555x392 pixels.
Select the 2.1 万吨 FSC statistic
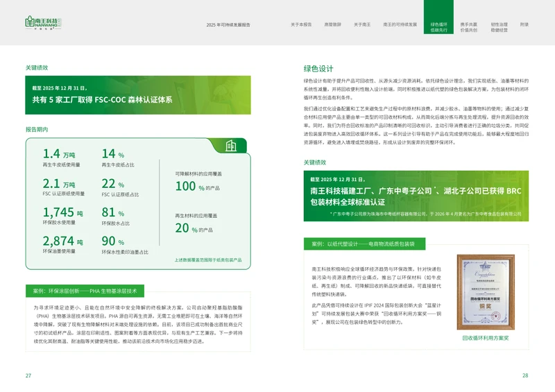coord(59,184)
